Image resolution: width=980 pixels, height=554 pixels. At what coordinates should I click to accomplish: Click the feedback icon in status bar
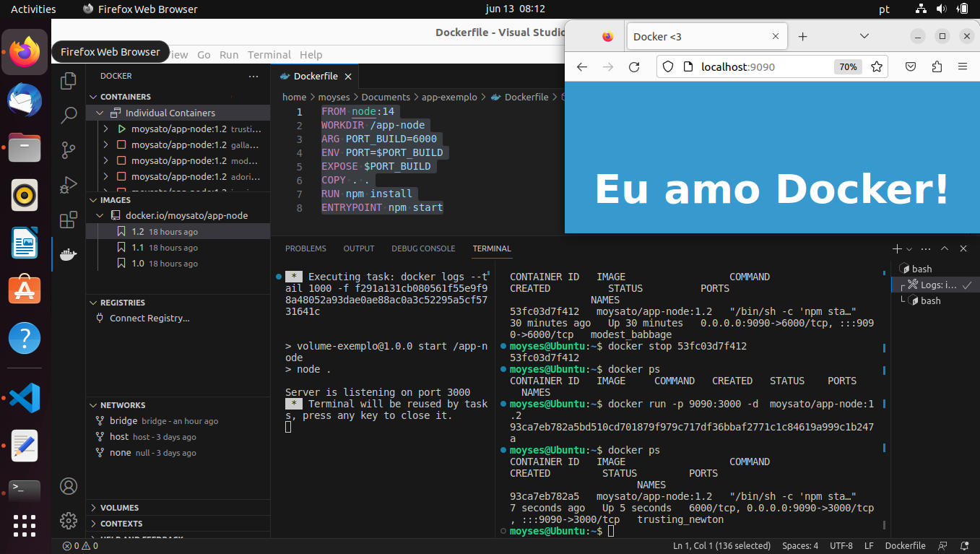click(942, 546)
